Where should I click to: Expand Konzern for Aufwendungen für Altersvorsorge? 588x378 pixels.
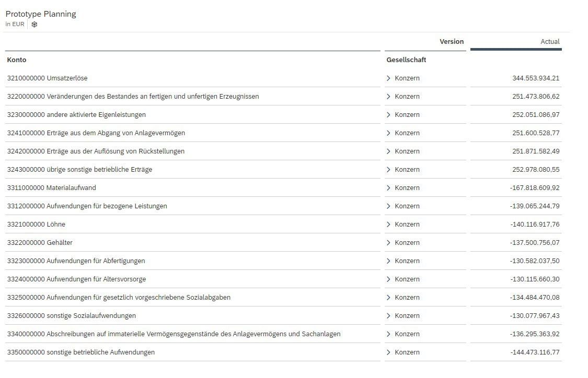[x=388, y=279]
